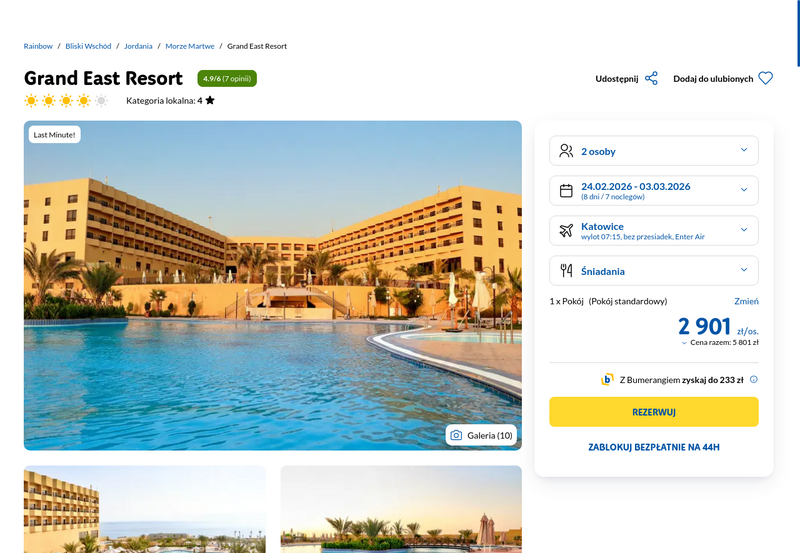The image size is (800, 553).
Task: Open the 24.02.2026 - 03.03.2026 date dropdown
Action: click(654, 191)
